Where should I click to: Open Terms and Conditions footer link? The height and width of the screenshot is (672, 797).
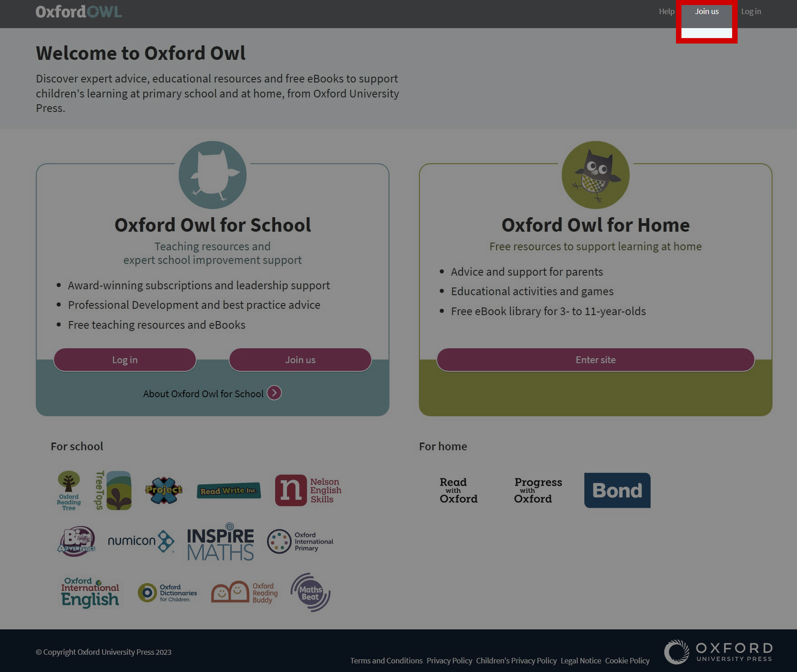[x=386, y=661]
